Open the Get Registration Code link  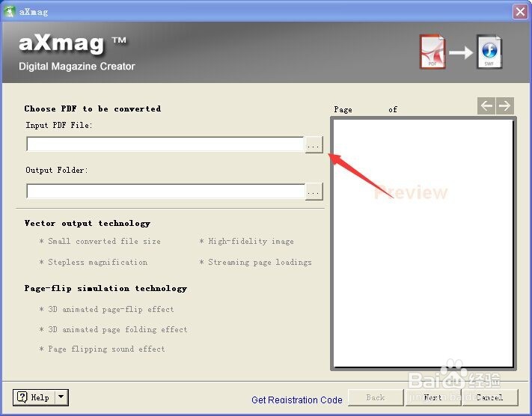[x=297, y=400]
